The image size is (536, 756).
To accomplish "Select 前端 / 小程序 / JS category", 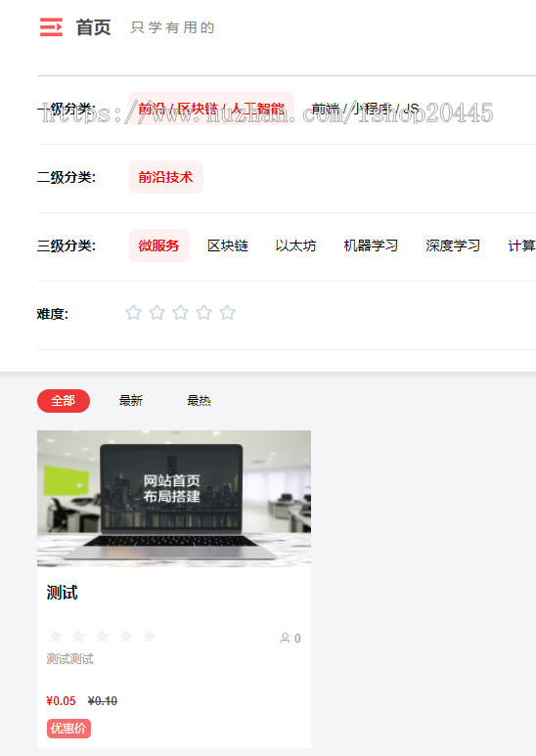I will (365, 109).
